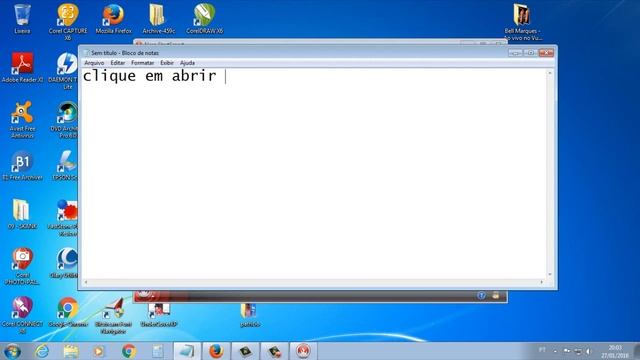The image size is (640, 360).
Task: Select the DAEMON Tools Lite desktop icon
Action: tap(64, 71)
